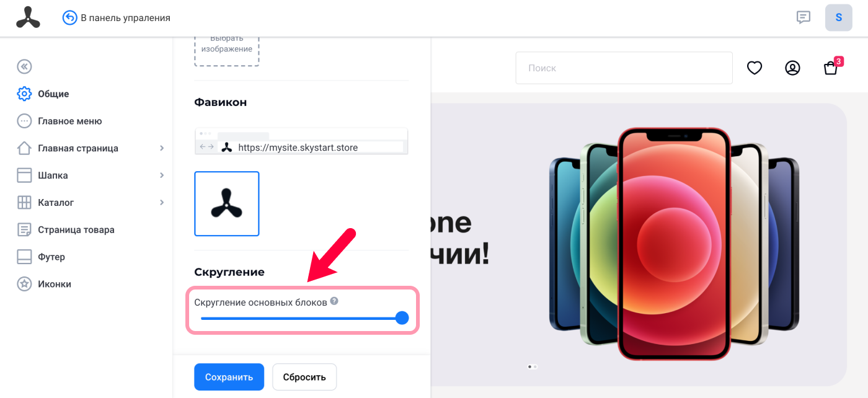The height and width of the screenshot is (398, 868).
Task: Click the Сохранить button
Action: 229,377
